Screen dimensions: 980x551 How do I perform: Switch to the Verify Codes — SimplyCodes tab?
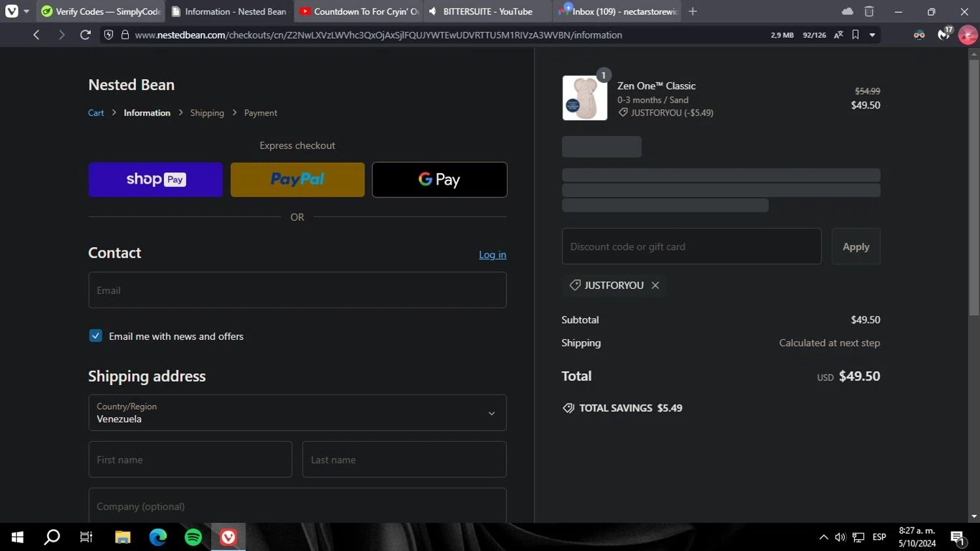pyautogui.click(x=101, y=11)
